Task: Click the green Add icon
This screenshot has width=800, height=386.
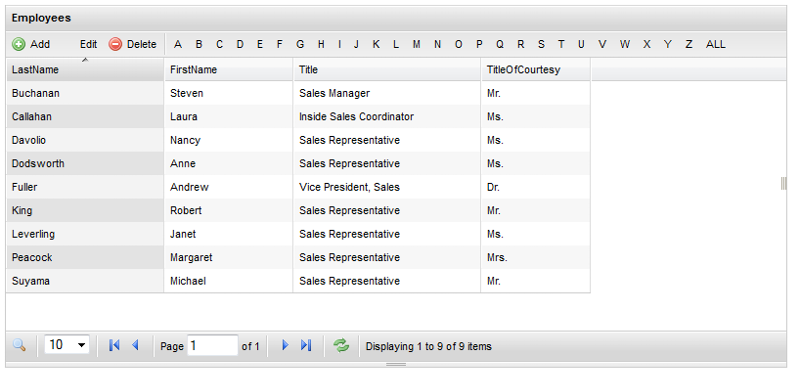Action: point(18,44)
